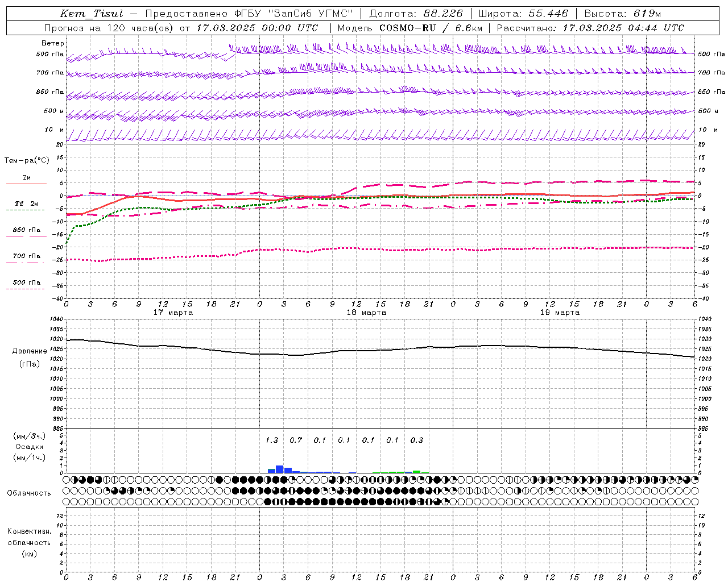Click the Долгота: 88.226 value

(x=416, y=14)
